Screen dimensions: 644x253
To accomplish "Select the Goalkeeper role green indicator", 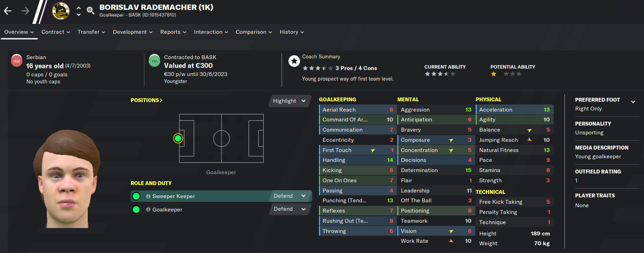I will [136, 210].
